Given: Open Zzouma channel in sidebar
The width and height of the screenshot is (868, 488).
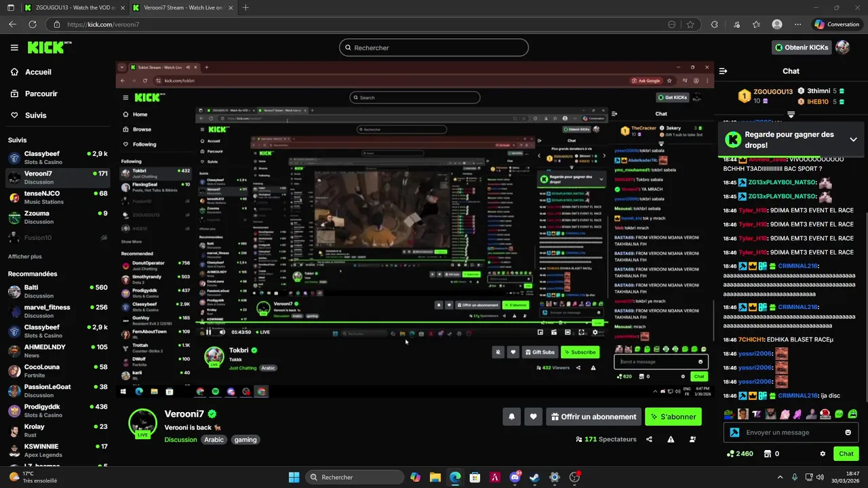Looking at the screenshot, I should (57, 217).
